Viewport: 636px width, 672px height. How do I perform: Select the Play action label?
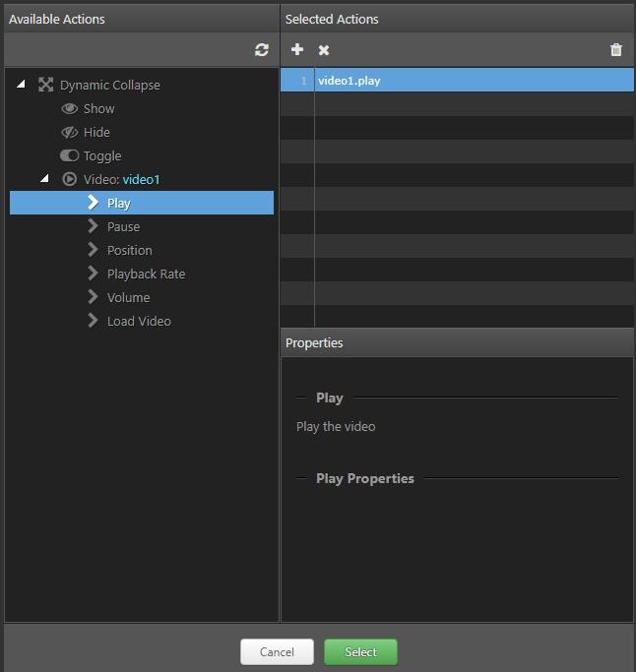click(119, 203)
